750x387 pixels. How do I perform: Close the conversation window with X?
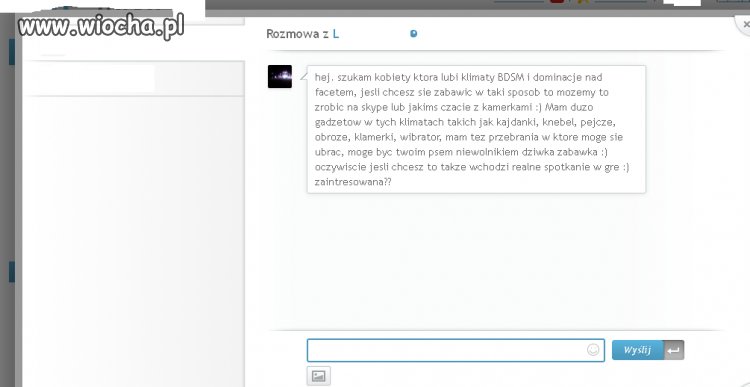745,24
